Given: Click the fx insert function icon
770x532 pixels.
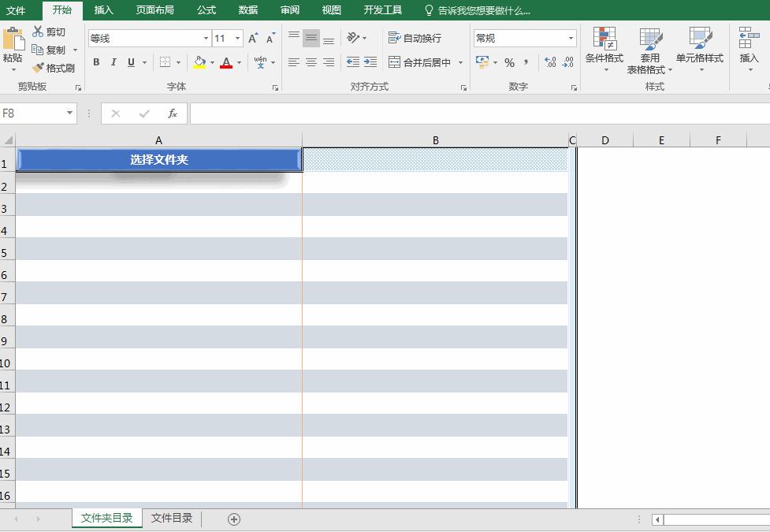Looking at the screenshot, I should coord(173,113).
